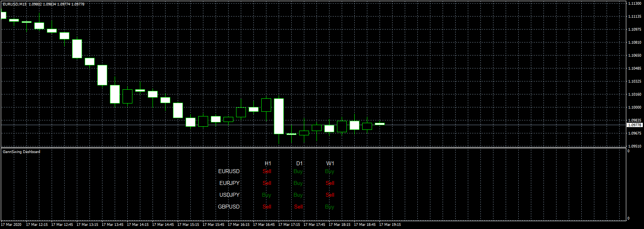Click the EURJPY row label in dashboard
Screen dimensions: 644x229
click(x=229, y=183)
